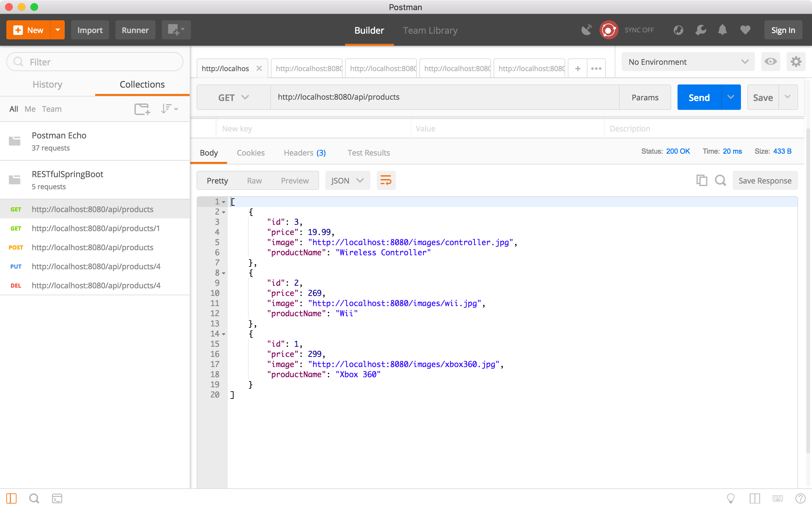The width and height of the screenshot is (812, 508).
Task: Click the Sign In button
Action: point(783,30)
